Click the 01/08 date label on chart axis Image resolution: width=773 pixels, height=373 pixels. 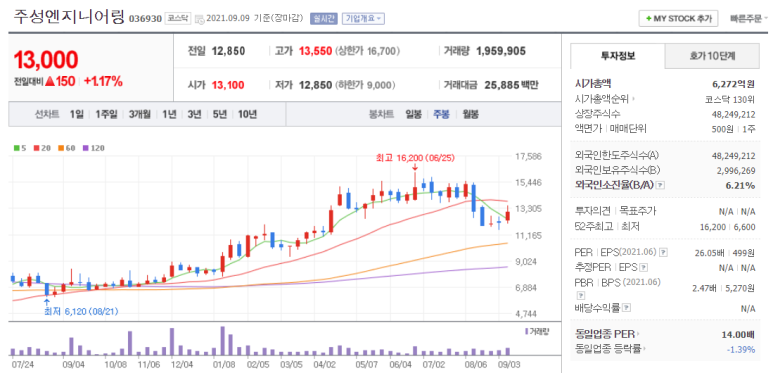[x=224, y=365]
